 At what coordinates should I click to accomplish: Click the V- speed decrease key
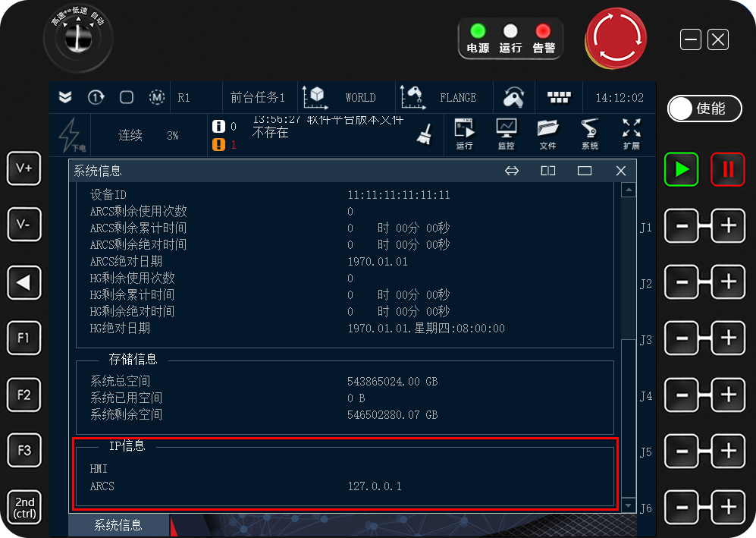[24, 225]
